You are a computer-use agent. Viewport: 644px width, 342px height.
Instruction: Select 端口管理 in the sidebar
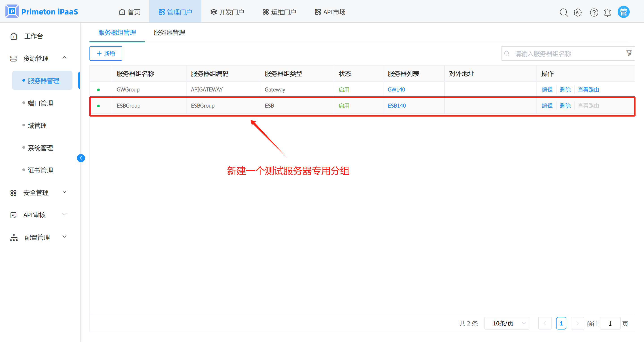coord(40,103)
